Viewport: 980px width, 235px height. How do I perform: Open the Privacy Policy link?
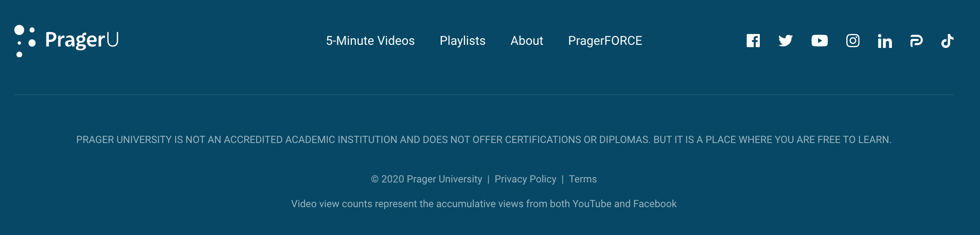pos(525,179)
